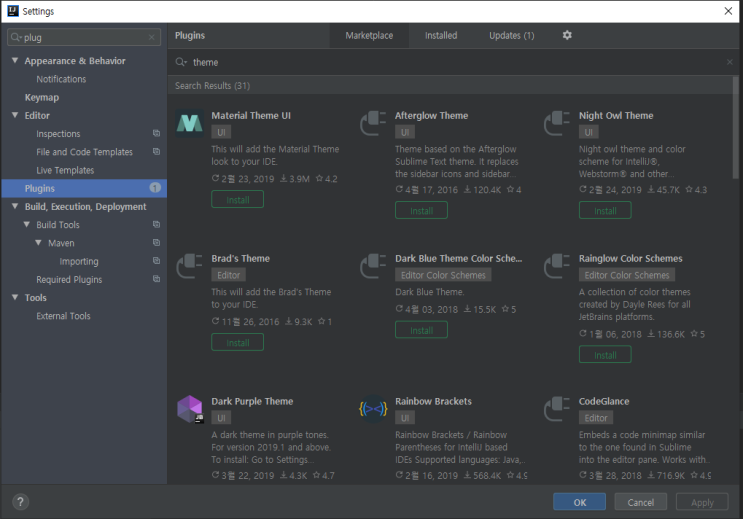Collapse the Editor tree section
Viewport: 743px width, 519px height.
click(x=15, y=115)
